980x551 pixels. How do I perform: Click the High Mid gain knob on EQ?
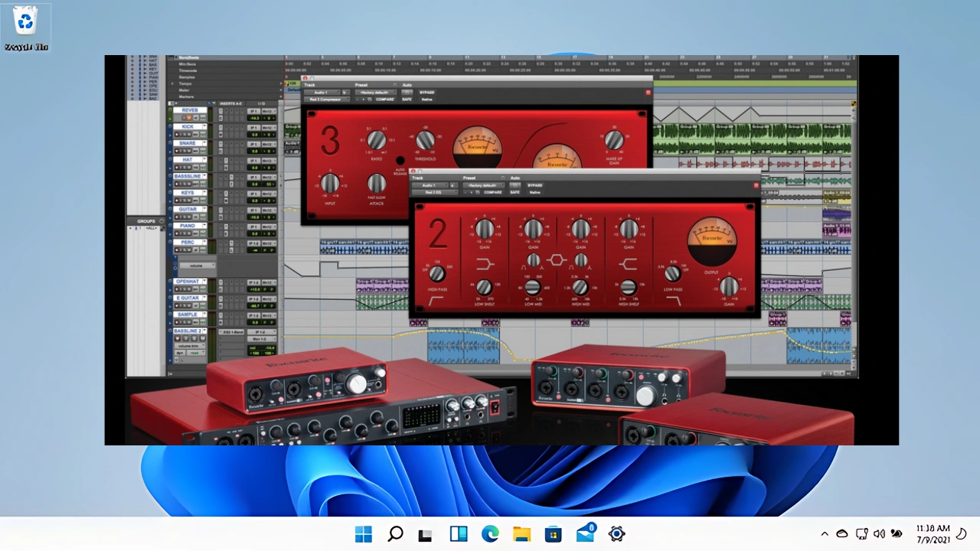coord(581,229)
